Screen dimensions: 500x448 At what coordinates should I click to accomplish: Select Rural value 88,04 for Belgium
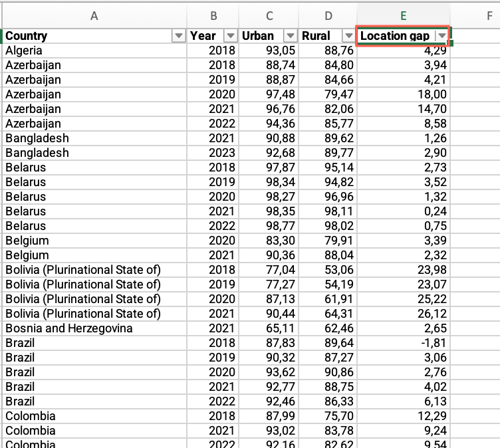pos(328,255)
